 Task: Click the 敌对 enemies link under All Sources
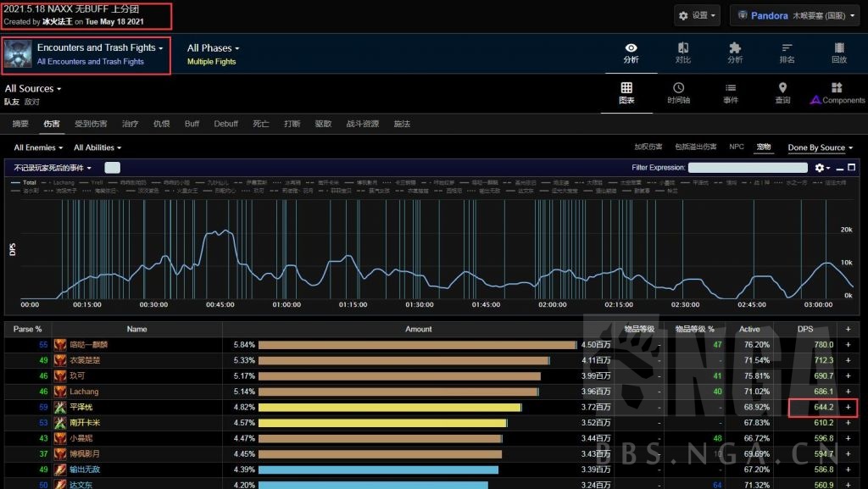tap(32, 102)
